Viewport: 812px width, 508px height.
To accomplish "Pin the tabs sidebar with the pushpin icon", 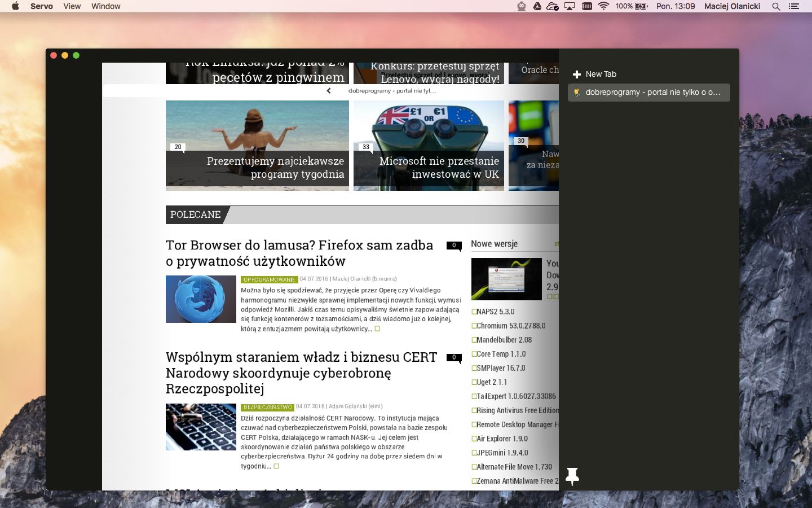I will [x=572, y=476].
